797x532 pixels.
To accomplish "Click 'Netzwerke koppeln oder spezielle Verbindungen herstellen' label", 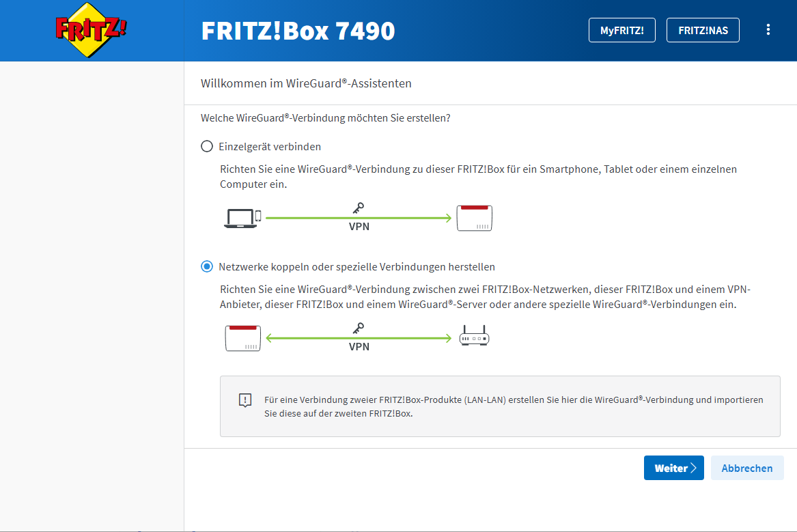I will [x=356, y=266].
